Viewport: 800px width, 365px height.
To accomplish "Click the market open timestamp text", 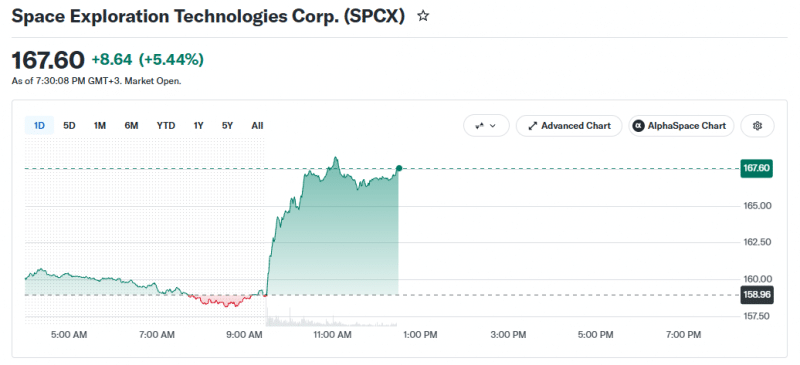I will (x=96, y=81).
